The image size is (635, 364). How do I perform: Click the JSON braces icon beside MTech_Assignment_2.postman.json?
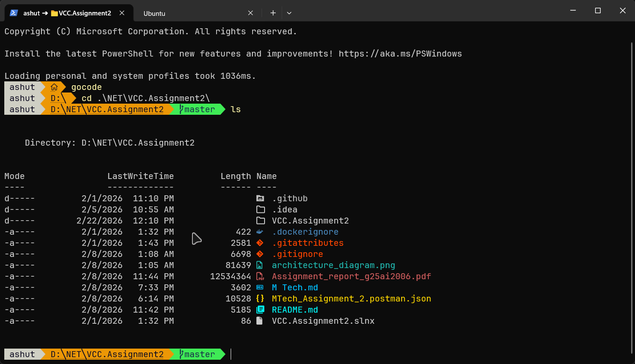261,298
